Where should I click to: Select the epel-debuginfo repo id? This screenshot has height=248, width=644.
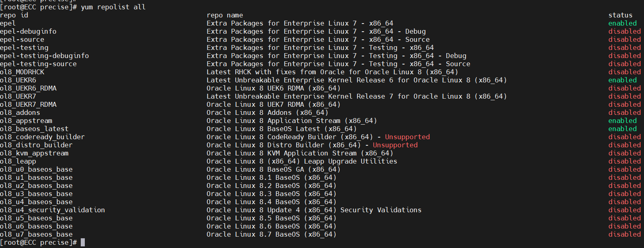point(28,31)
